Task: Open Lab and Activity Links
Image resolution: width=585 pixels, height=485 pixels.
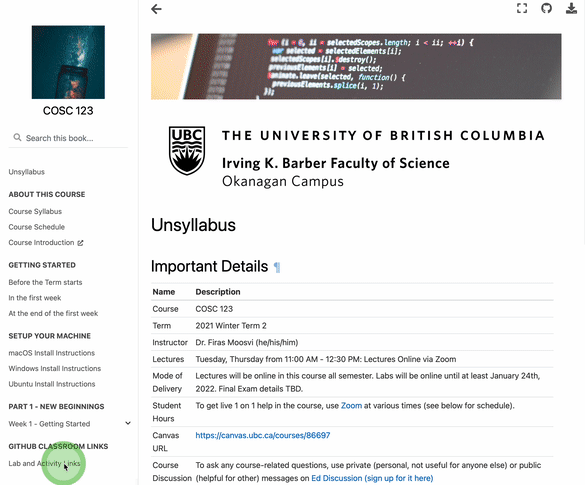Action: click(x=44, y=463)
